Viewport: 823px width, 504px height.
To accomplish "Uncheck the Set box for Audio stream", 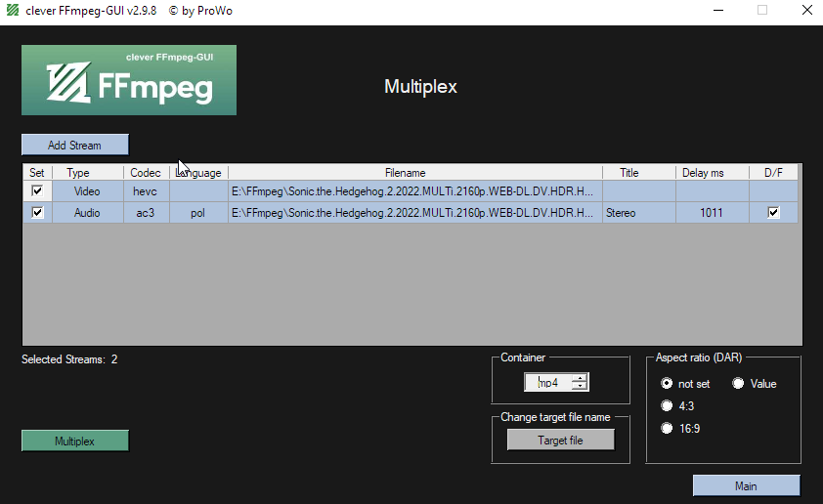I will click(x=37, y=212).
